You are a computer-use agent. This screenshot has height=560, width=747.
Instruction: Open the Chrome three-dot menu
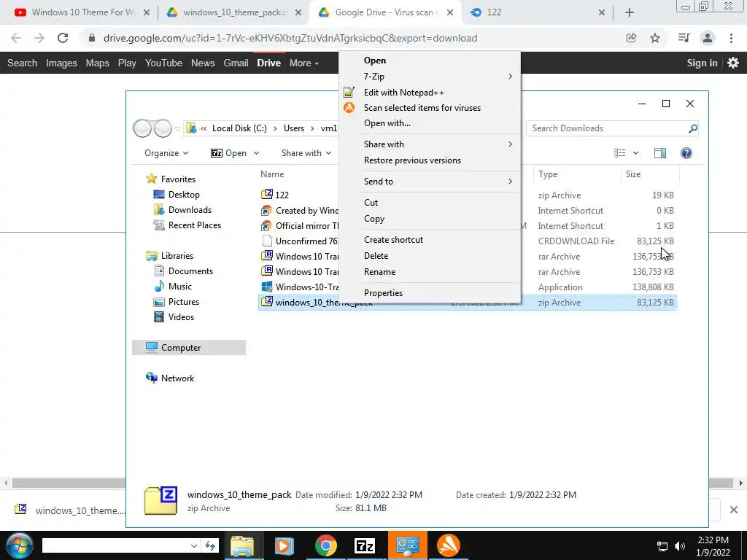point(731,38)
